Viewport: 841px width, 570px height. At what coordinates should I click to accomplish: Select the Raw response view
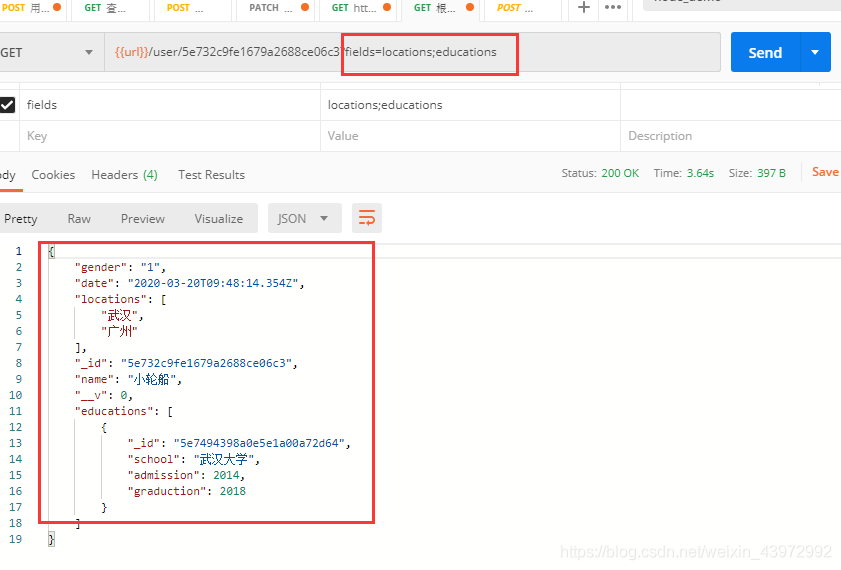(79, 218)
